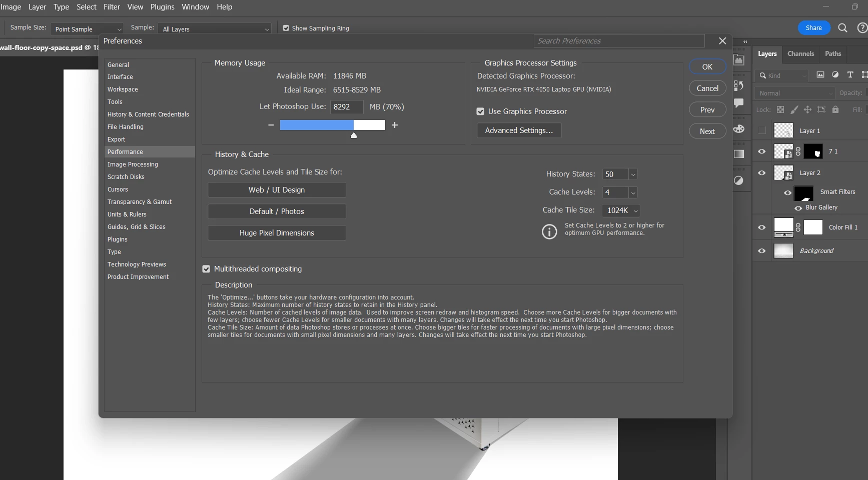Click the minus icon of memory slider
Viewport: 868px width, 480px height.
(x=271, y=125)
